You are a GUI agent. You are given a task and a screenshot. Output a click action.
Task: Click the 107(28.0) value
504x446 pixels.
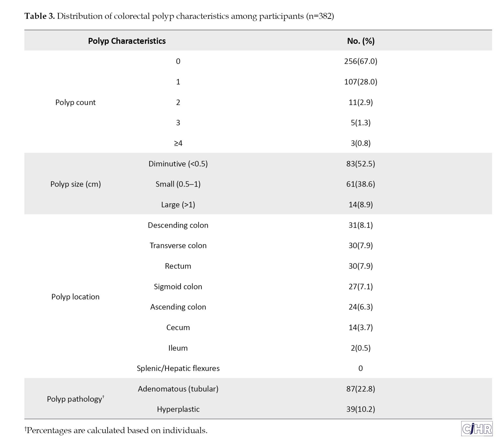[361, 82]
